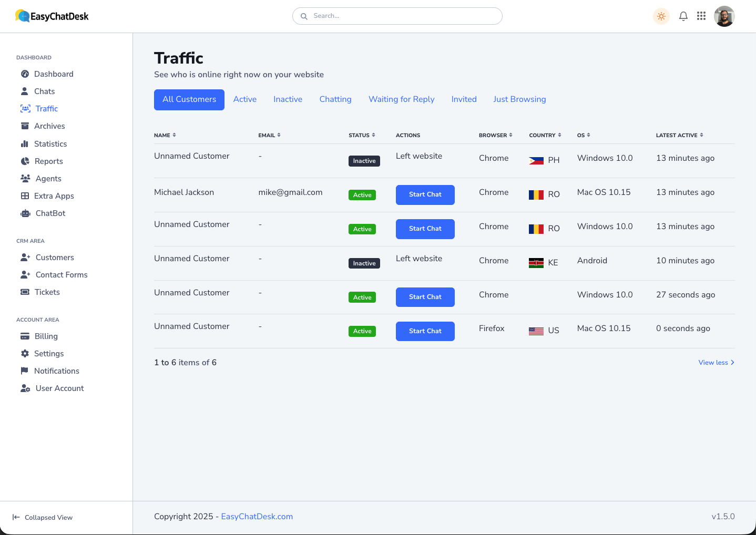The width and height of the screenshot is (756, 535).
Task: Start Chat with Michael Jackson
Action: (x=425, y=194)
